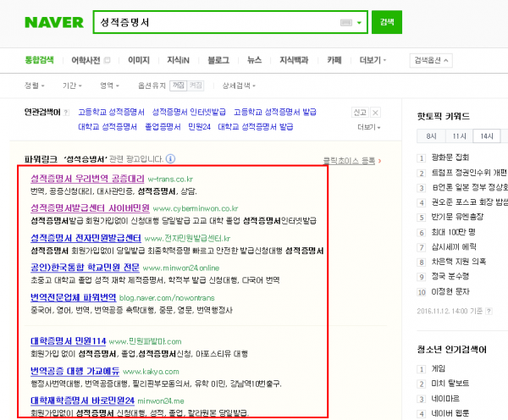The width and height of the screenshot is (508, 420).
Task: Visit w-trans.co.kr URL link
Action: point(170,180)
